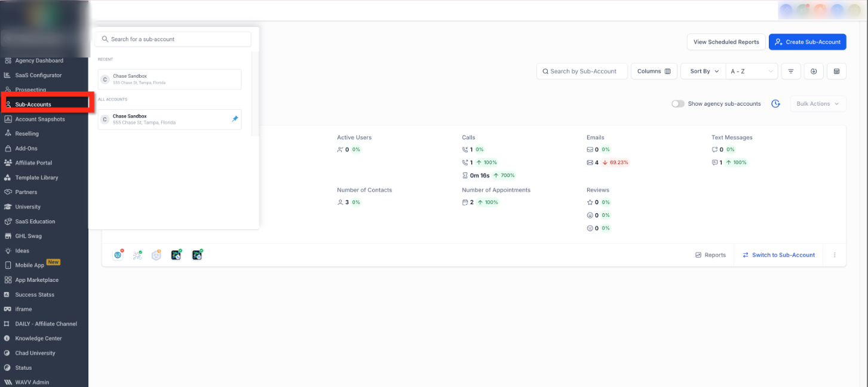Select Chase Sandbox under Recent

coord(170,79)
